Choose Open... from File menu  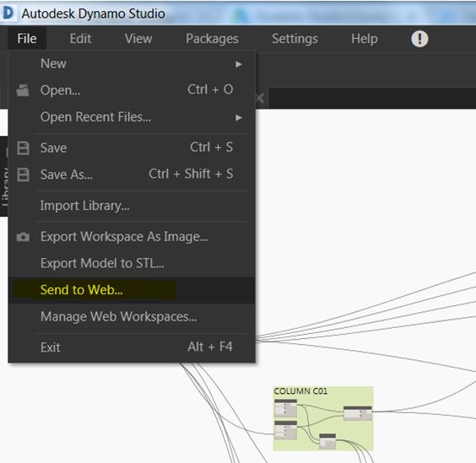click(132, 90)
